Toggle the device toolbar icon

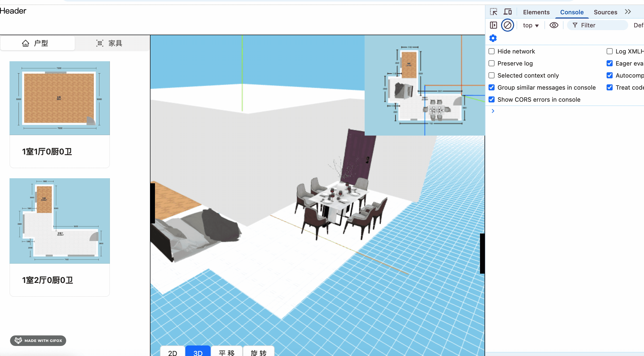pos(508,12)
